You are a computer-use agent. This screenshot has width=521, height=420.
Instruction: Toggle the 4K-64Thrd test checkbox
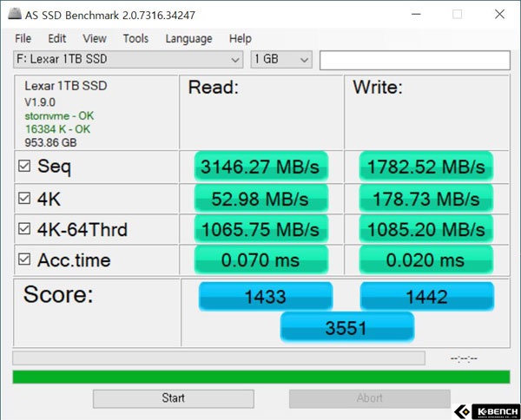[x=24, y=229]
